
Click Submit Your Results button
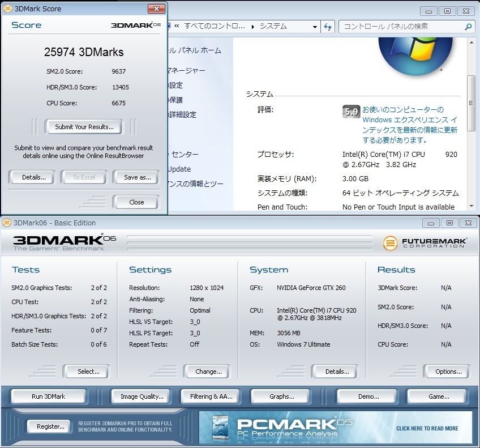(84, 127)
